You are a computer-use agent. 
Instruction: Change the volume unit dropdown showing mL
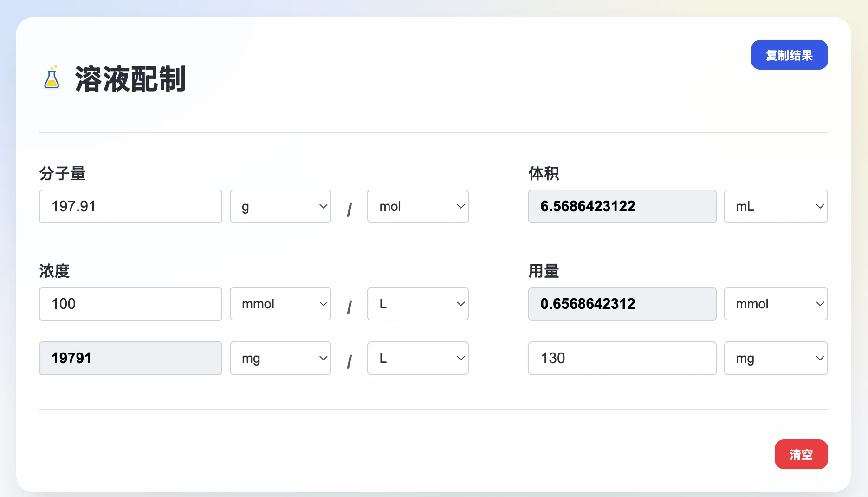(776, 206)
